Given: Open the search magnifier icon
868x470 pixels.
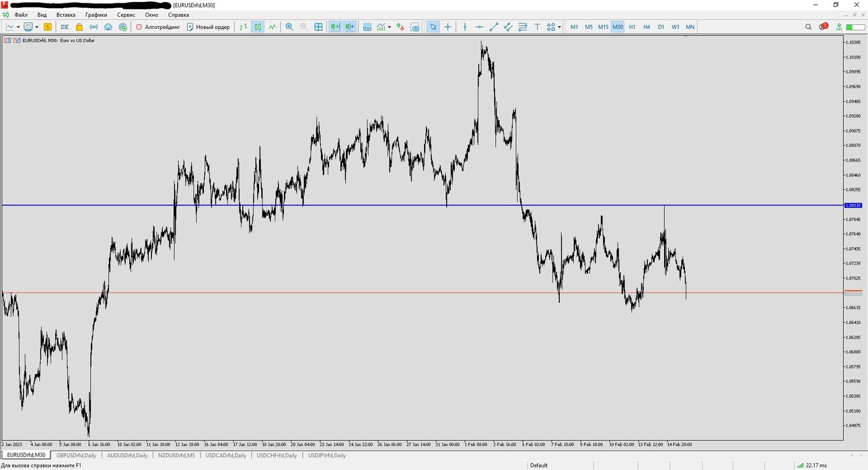Looking at the screenshot, I should pos(809,27).
